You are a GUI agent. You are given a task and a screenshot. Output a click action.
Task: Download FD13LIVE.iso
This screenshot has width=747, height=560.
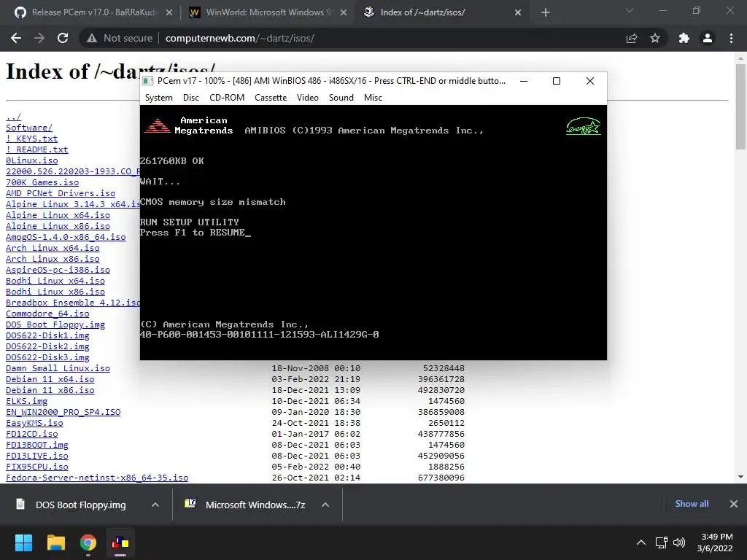click(x=36, y=456)
